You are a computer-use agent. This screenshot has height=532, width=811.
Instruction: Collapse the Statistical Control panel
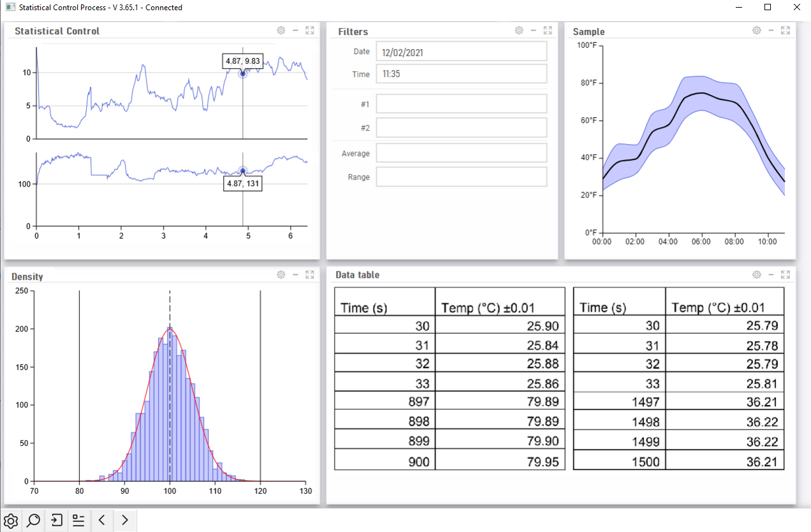(x=295, y=30)
